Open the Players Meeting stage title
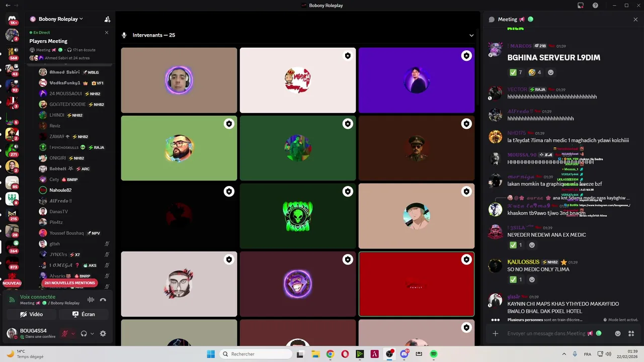The image size is (644, 362). pos(48,41)
